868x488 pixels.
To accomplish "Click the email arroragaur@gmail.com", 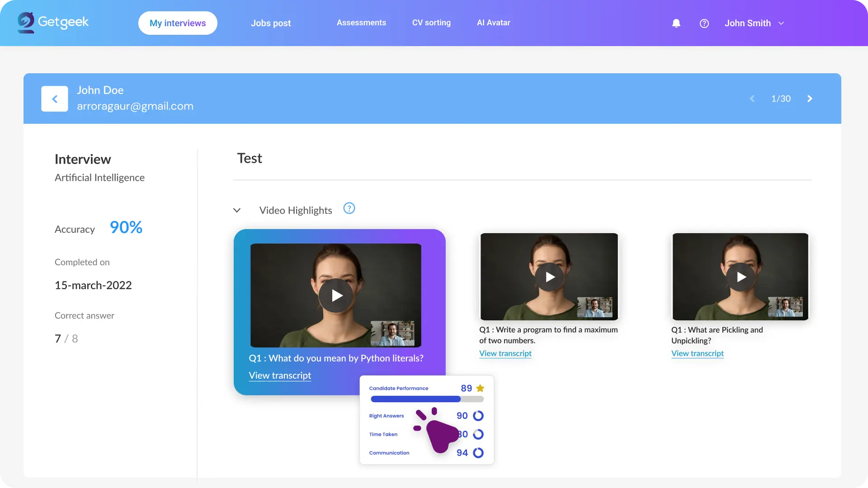I will pos(135,106).
